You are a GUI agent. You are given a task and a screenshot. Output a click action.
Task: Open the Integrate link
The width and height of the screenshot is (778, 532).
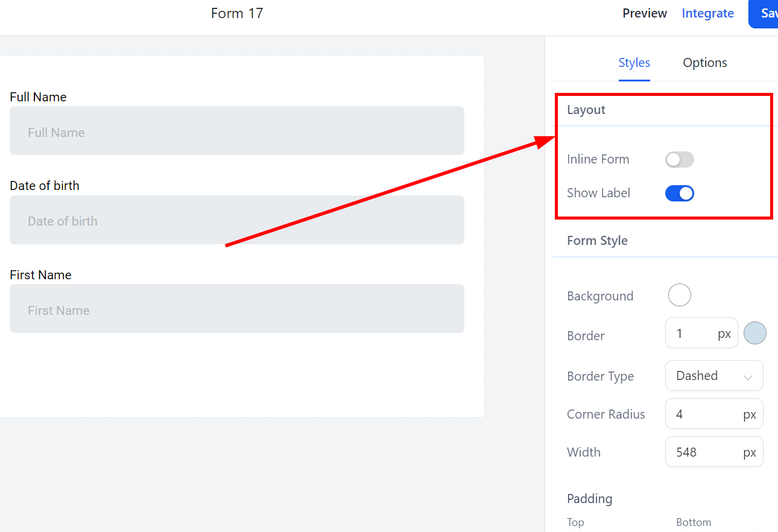tap(707, 13)
